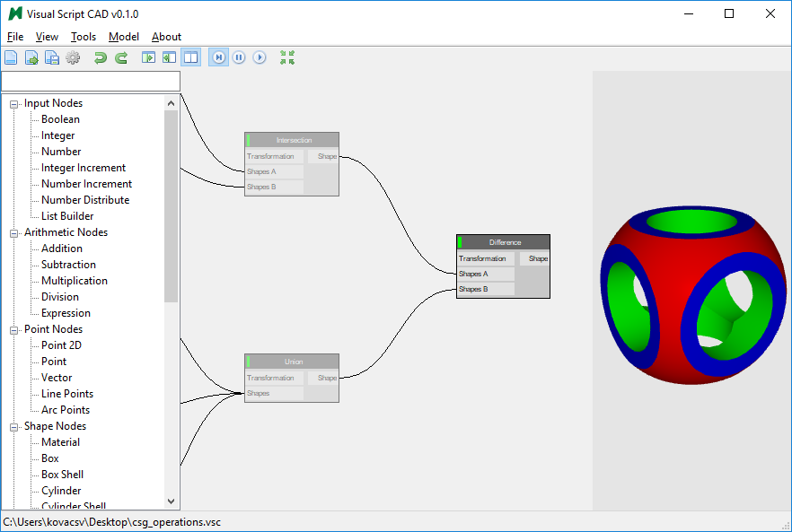This screenshot has height=532, width=792.
Task: Click Shapes A slot on Intersection node
Action: coord(275,171)
